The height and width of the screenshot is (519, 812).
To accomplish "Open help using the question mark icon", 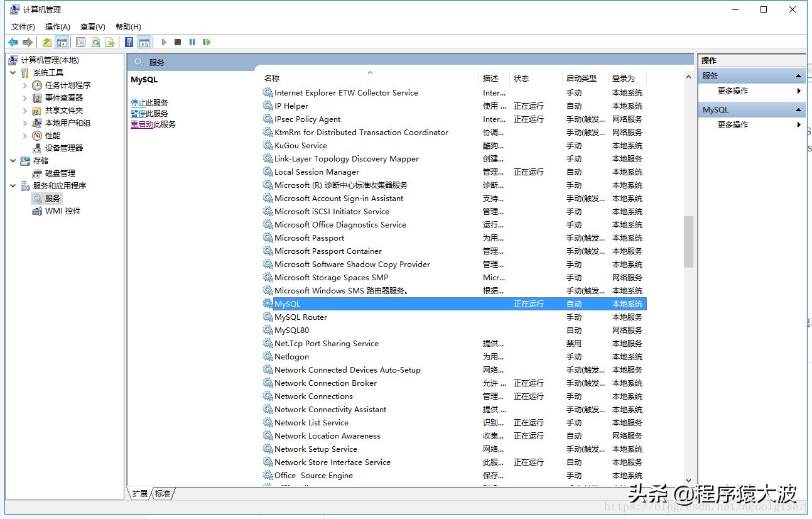I will click(128, 42).
